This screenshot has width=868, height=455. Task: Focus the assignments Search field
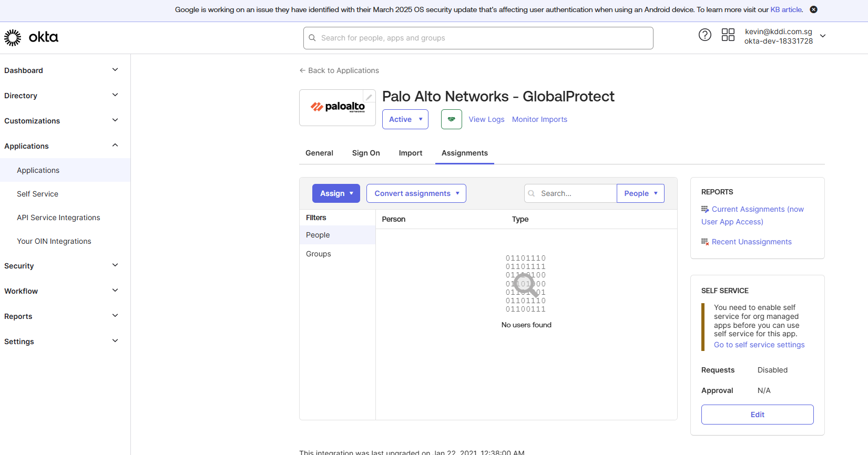(570, 193)
